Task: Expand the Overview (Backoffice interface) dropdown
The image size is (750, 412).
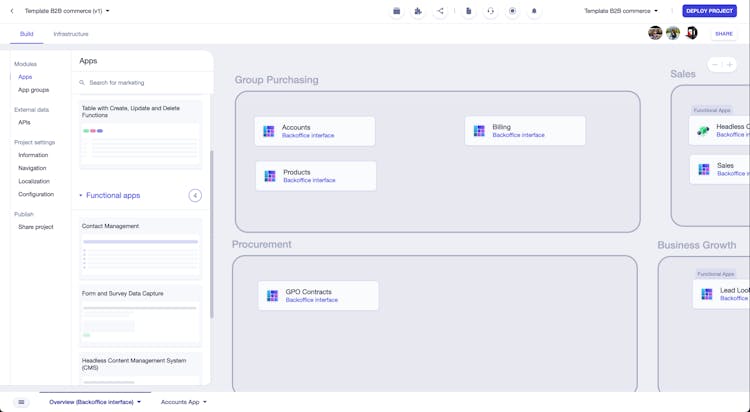Action: [x=95, y=402]
